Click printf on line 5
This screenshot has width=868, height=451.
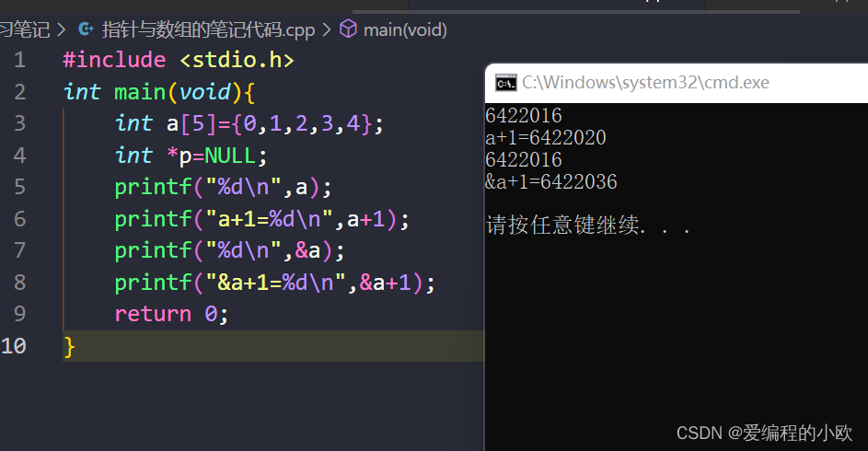click(154, 188)
